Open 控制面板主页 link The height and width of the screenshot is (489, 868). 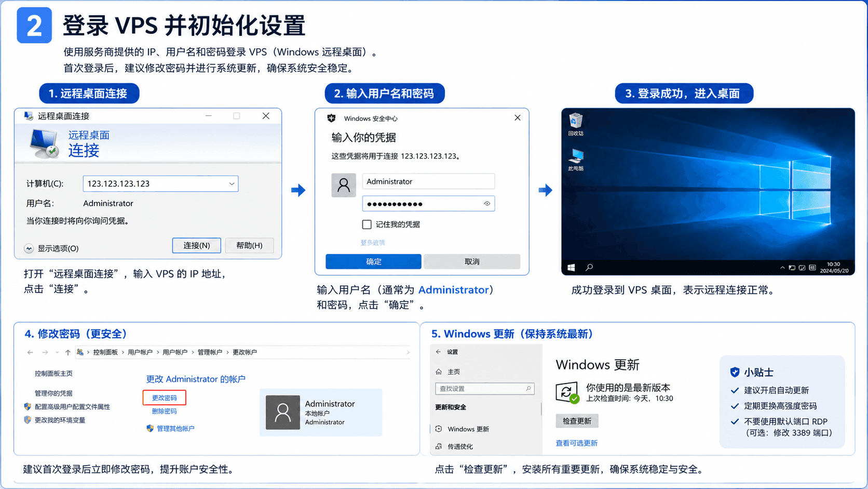click(53, 374)
